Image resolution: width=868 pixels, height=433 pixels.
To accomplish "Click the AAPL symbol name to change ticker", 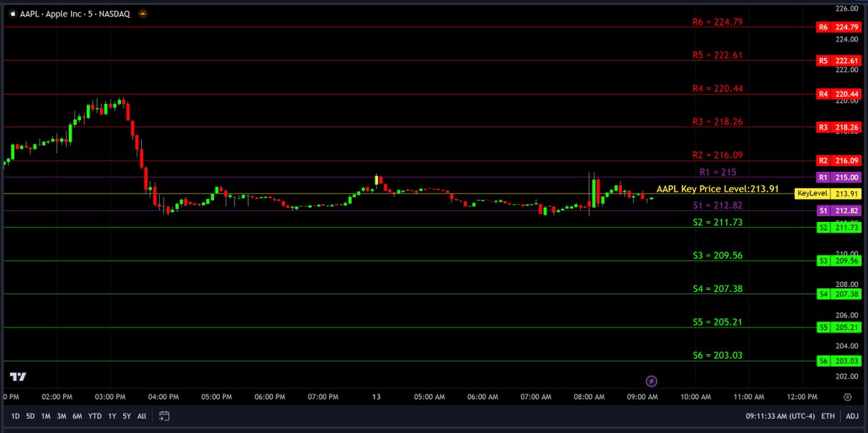I will [29, 13].
